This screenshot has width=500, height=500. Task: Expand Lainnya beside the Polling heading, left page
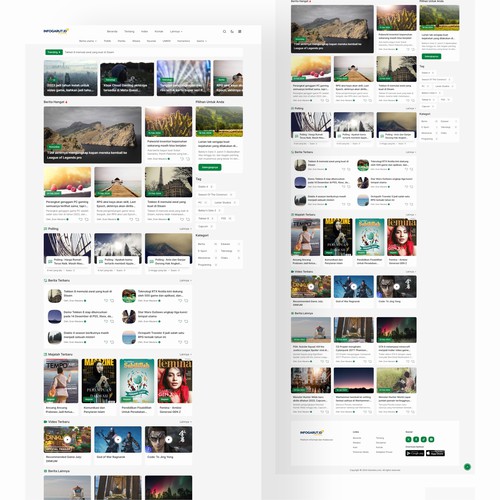click(185, 229)
